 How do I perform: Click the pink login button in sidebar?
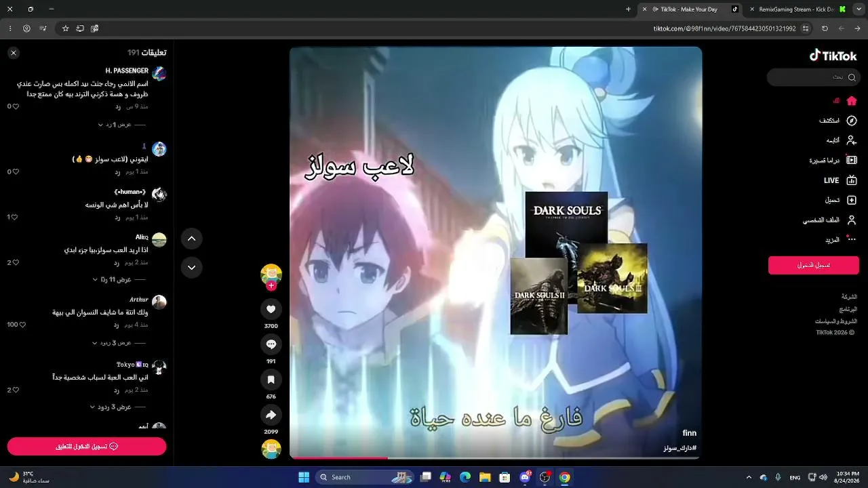(812, 265)
